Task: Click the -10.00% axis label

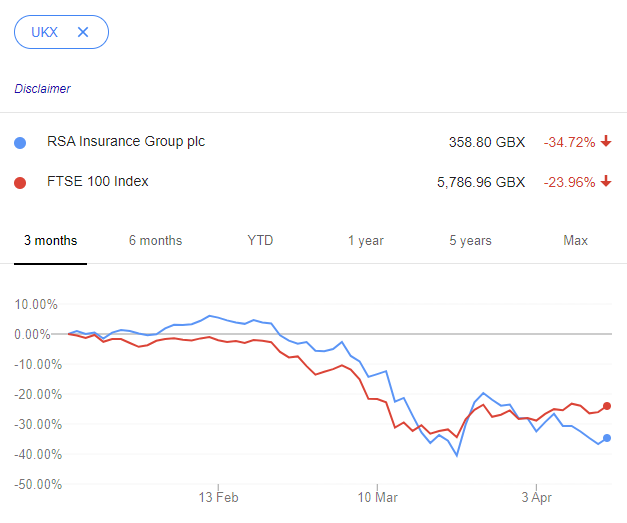Action: (38, 364)
